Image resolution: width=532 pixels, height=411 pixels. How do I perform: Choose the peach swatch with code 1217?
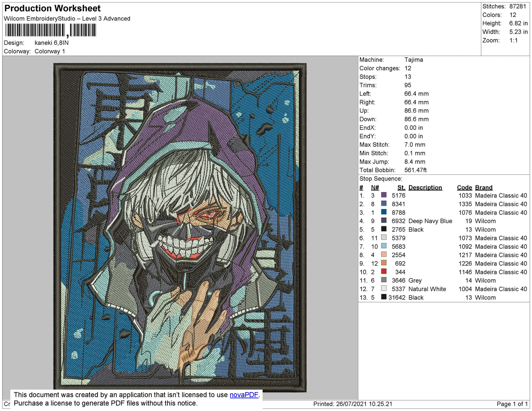point(384,255)
